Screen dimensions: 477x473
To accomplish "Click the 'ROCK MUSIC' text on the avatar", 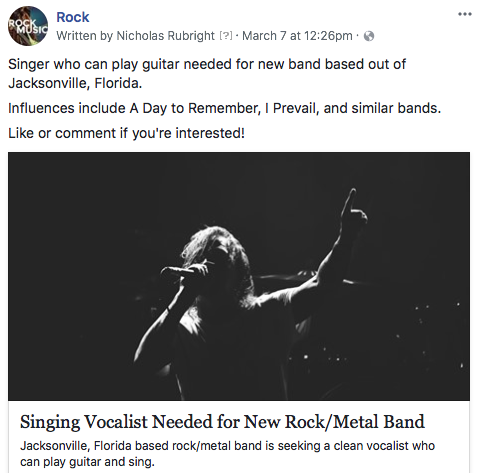I will tap(27, 27).
